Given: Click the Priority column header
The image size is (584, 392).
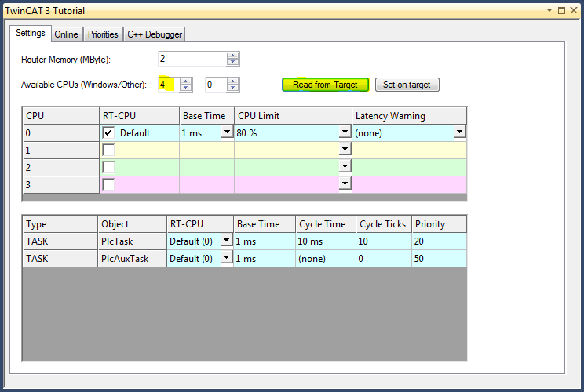Looking at the screenshot, I should pos(439,224).
